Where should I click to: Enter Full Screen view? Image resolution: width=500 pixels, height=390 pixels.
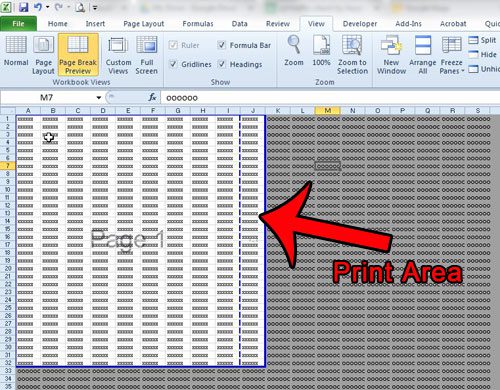click(x=147, y=55)
